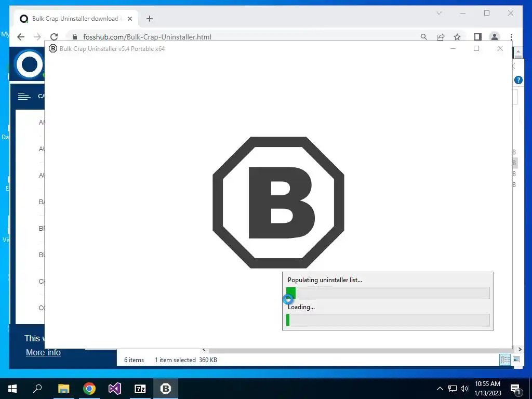Open Google Chrome from the taskbar

pos(89,389)
